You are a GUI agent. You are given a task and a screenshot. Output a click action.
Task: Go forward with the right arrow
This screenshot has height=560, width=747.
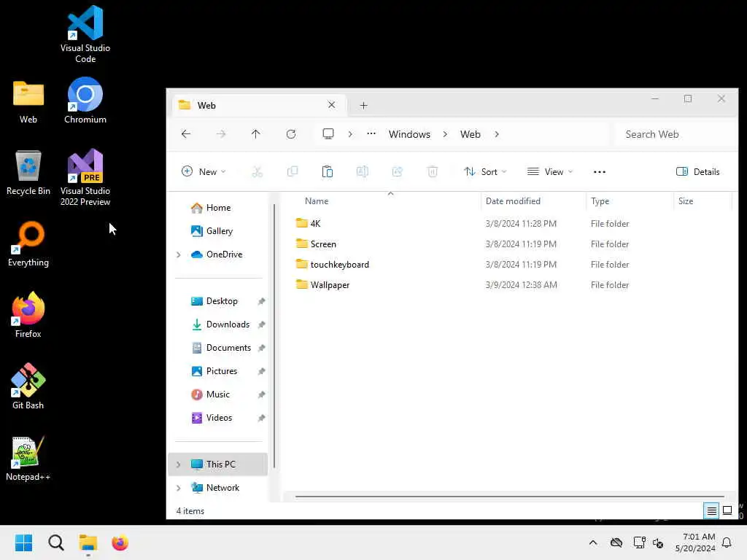tap(221, 134)
